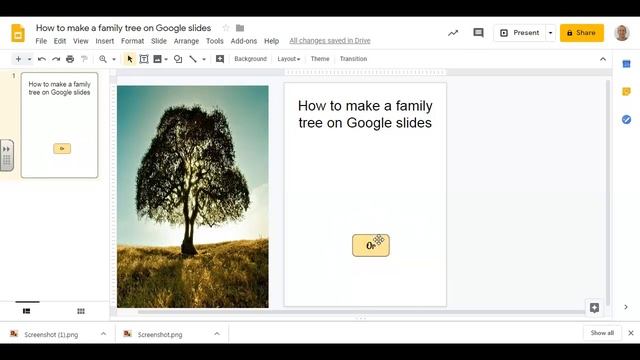Screen dimensions: 640x360
Task: Click 'All changes saved in Drive' link
Action: coord(330,40)
